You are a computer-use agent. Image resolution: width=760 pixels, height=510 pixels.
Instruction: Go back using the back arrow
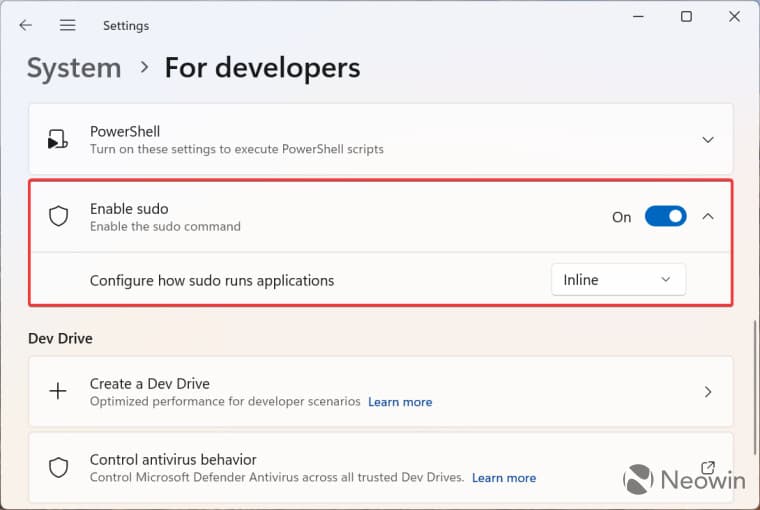coord(26,25)
